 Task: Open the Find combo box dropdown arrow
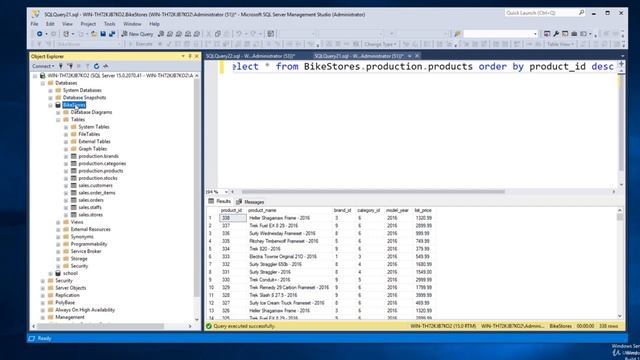[535, 34]
